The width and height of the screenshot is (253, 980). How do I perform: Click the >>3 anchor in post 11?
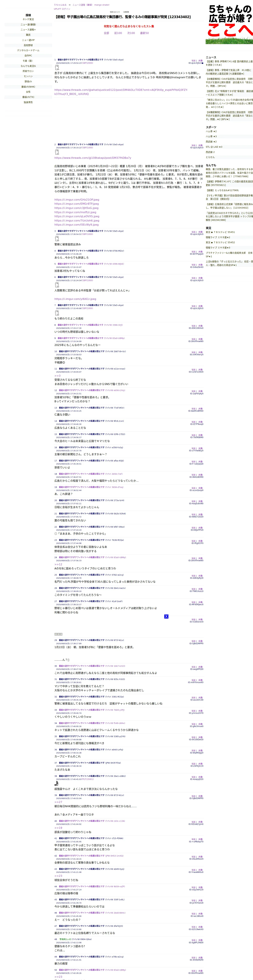pyautogui.click(x=57, y=376)
